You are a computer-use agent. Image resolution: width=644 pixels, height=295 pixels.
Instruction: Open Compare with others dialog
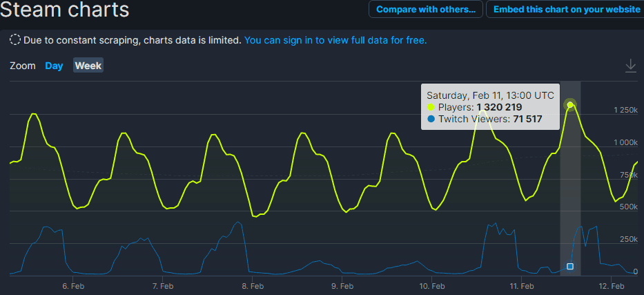(425, 10)
